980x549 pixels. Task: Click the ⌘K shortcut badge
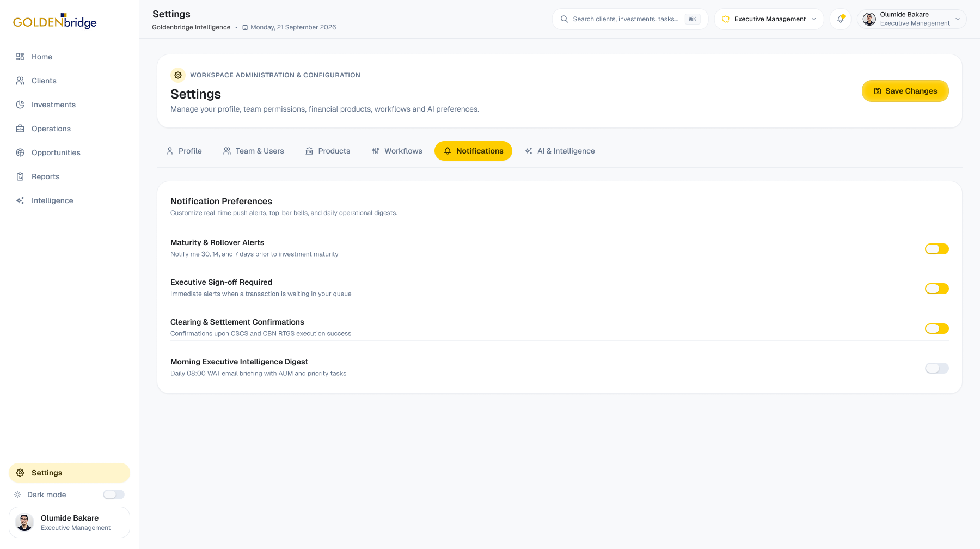click(x=693, y=19)
